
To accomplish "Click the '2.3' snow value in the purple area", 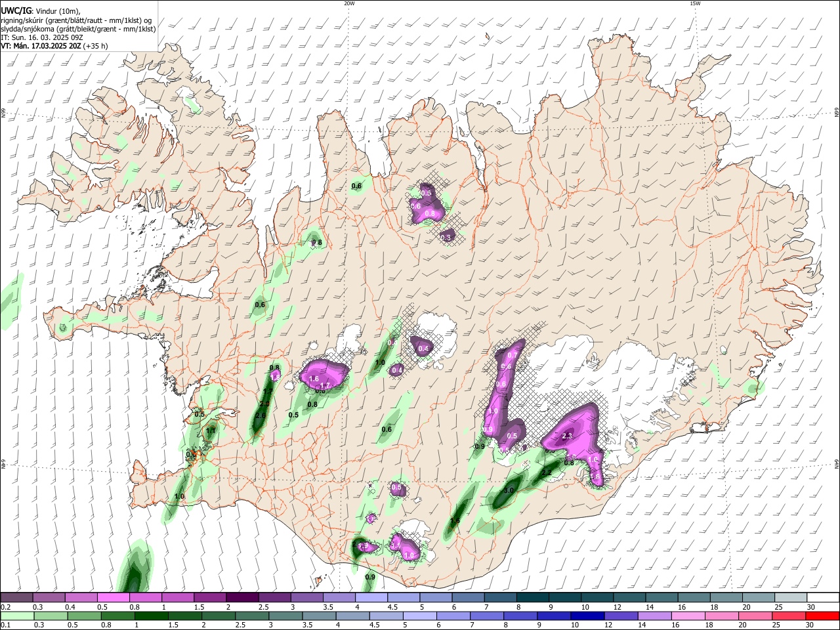I will click(568, 436).
